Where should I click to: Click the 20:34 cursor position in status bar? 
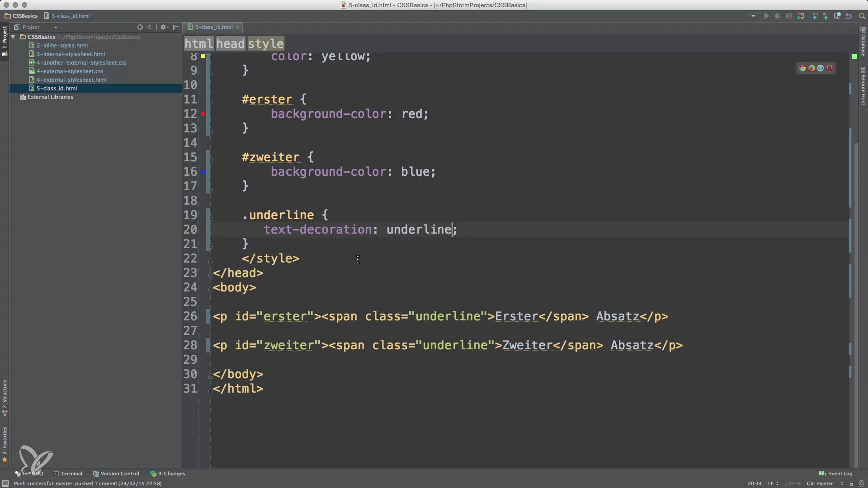click(x=754, y=483)
